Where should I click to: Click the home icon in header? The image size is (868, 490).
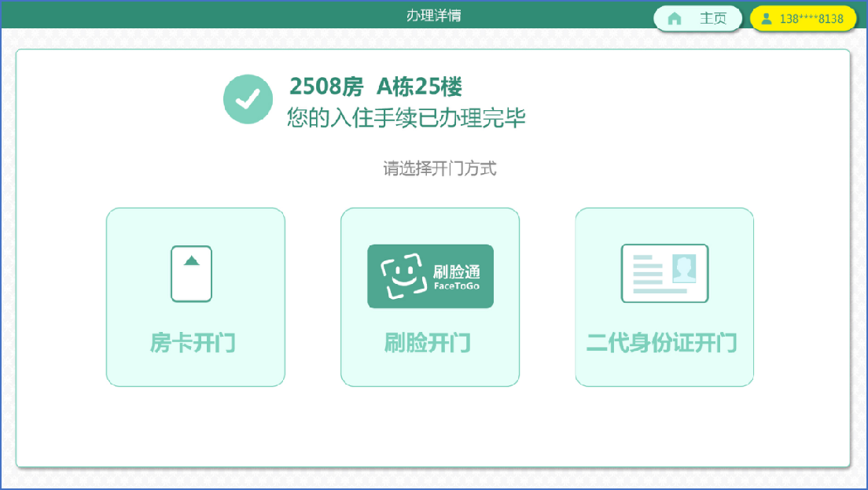pos(675,19)
